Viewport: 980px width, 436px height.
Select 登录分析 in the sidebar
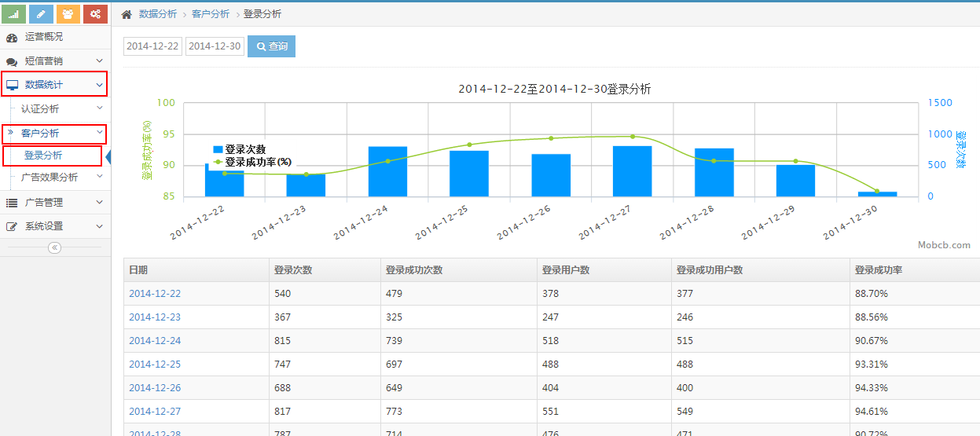point(43,156)
